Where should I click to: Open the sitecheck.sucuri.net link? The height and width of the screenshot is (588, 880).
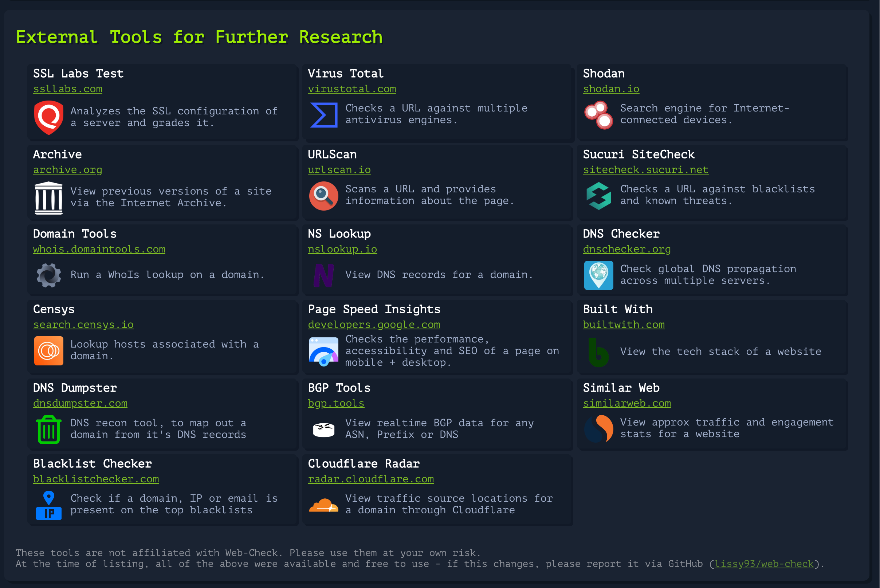point(645,170)
